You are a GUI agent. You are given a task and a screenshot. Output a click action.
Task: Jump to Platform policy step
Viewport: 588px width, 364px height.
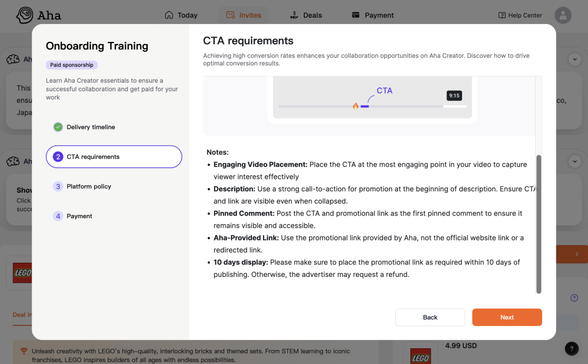click(x=88, y=187)
